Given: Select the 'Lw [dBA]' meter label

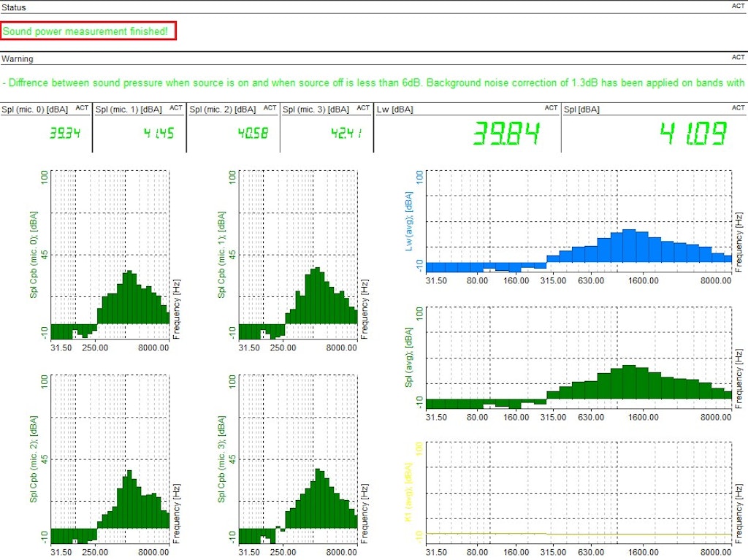Looking at the screenshot, I should click(x=395, y=110).
